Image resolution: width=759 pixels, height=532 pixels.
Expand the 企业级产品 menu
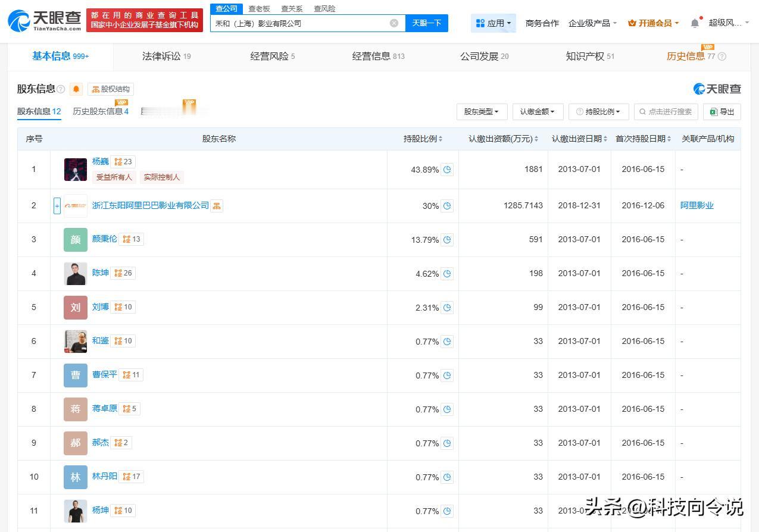point(592,23)
